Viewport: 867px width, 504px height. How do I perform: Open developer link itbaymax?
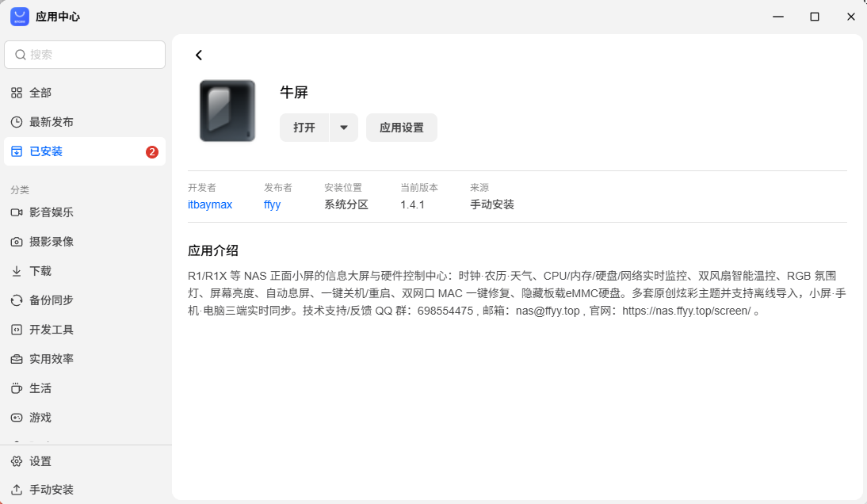[x=210, y=204]
